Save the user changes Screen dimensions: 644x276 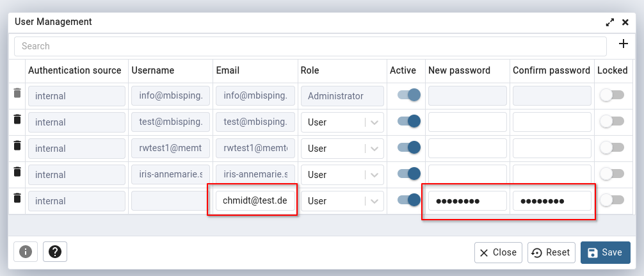[606, 252]
